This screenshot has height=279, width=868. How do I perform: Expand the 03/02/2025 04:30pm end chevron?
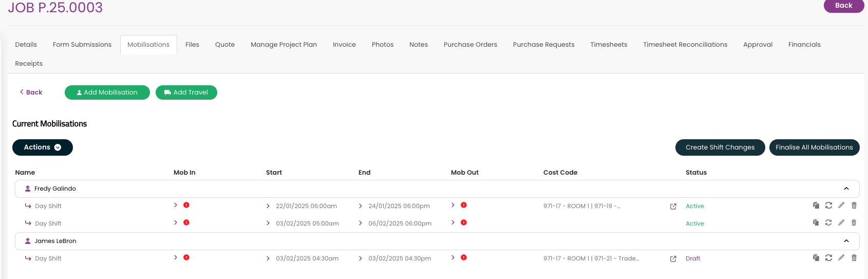click(x=361, y=258)
